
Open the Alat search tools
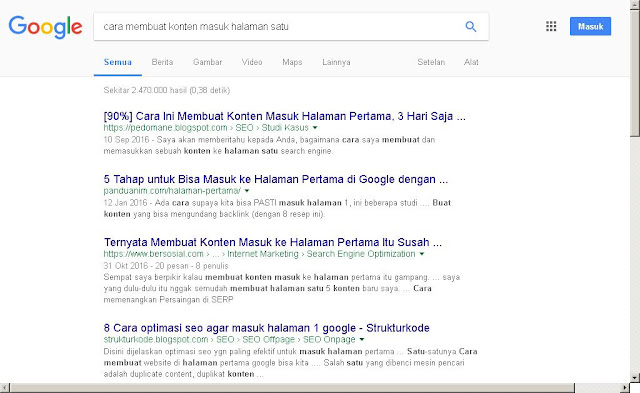(x=471, y=62)
